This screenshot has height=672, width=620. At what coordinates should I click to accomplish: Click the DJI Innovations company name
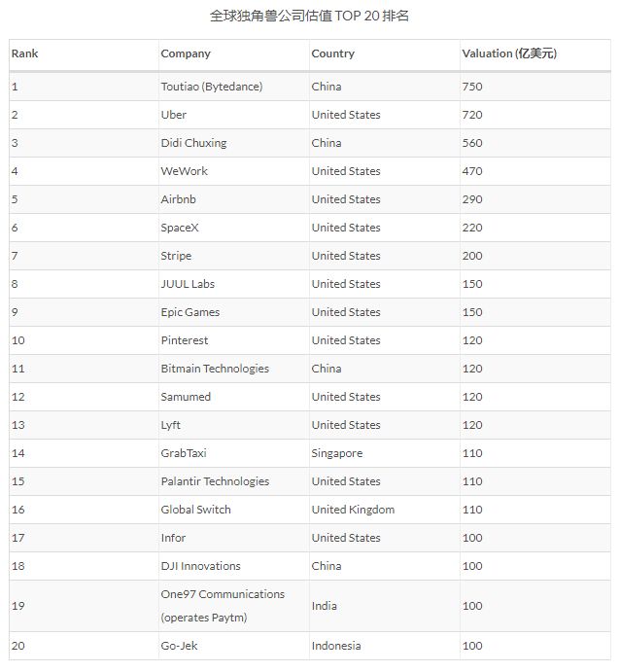click(200, 566)
